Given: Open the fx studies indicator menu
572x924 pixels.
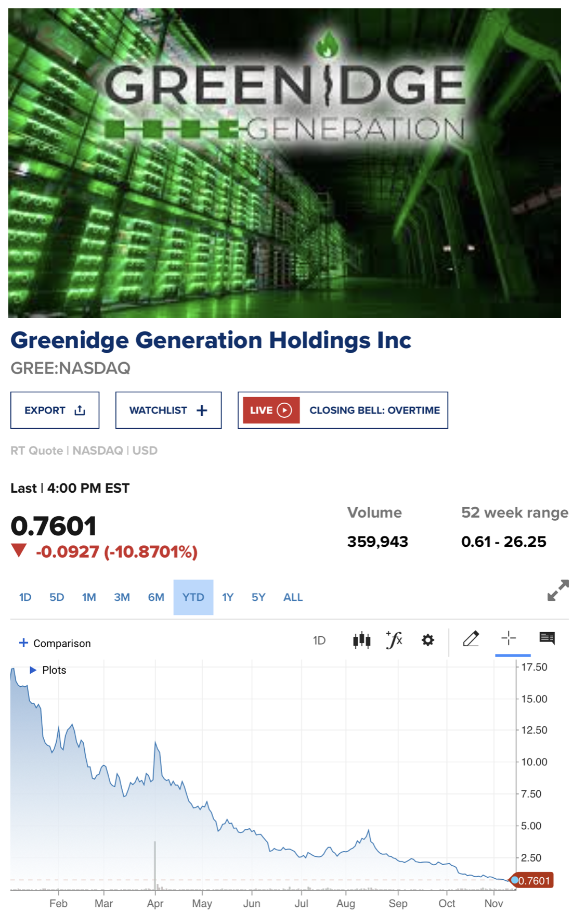Looking at the screenshot, I should 394,639.
